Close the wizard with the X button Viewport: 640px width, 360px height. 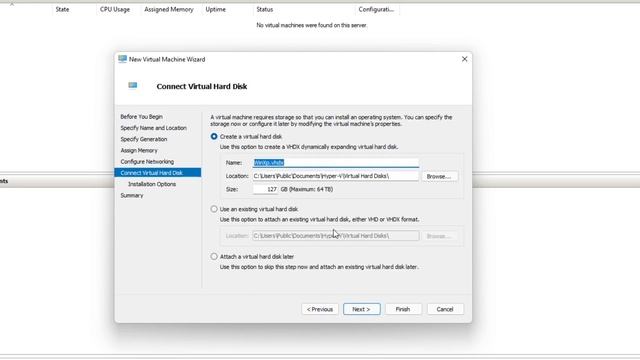464,59
